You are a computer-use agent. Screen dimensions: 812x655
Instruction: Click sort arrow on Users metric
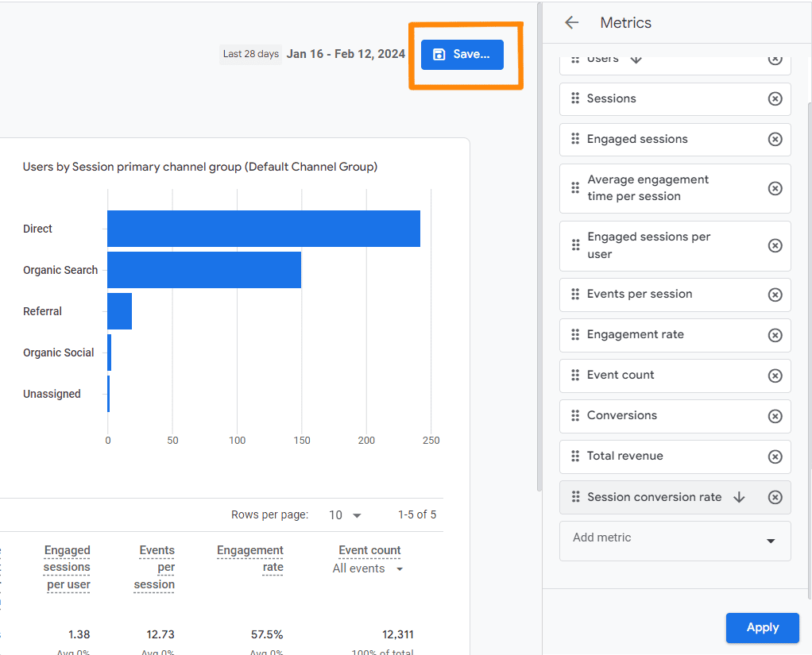pos(636,60)
